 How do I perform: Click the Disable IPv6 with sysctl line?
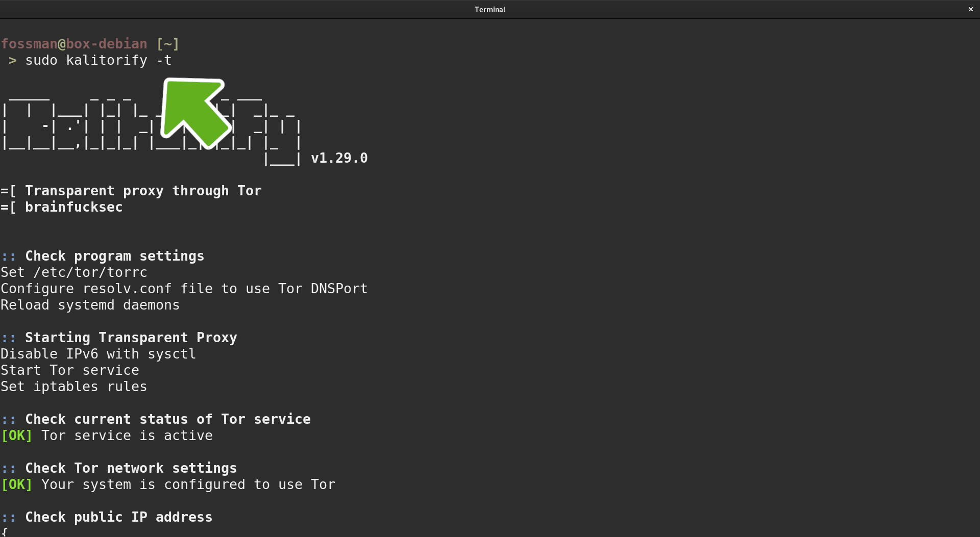98,354
